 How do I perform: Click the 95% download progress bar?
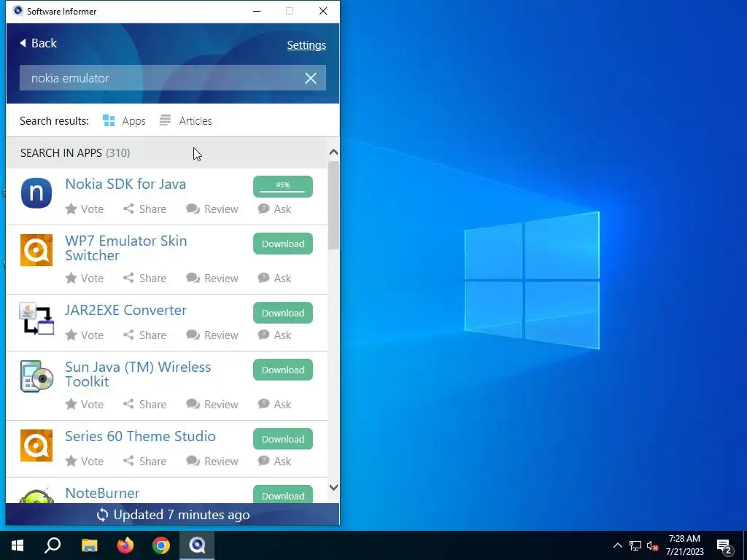coord(283,187)
